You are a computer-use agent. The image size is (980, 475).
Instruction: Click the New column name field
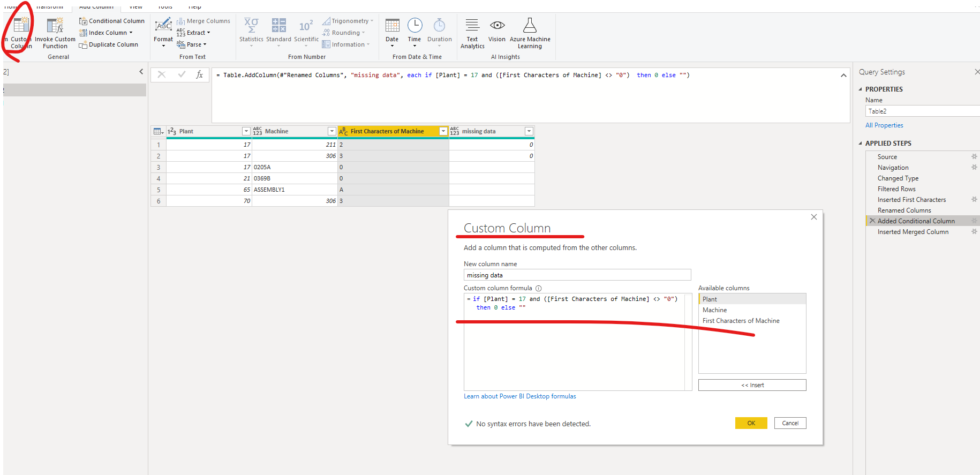click(577, 275)
